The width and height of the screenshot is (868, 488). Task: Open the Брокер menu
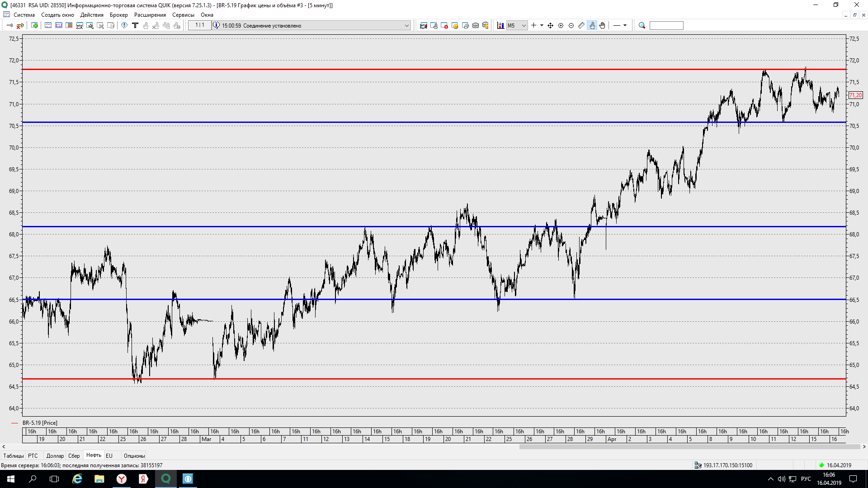pos(118,15)
